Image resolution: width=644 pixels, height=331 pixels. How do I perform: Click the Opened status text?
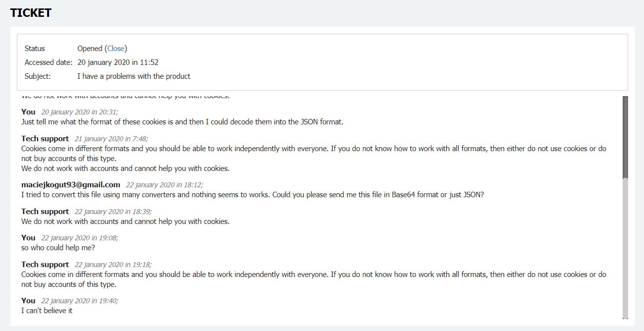tap(90, 49)
